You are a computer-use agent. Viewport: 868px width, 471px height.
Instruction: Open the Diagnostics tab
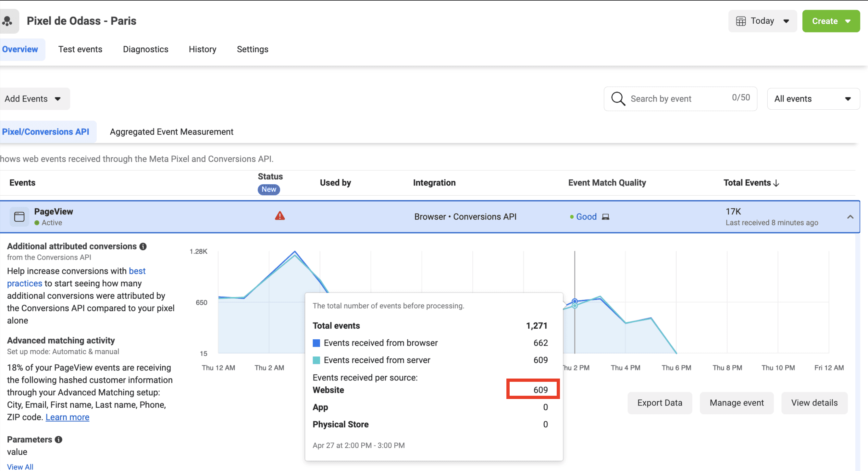(145, 50)
